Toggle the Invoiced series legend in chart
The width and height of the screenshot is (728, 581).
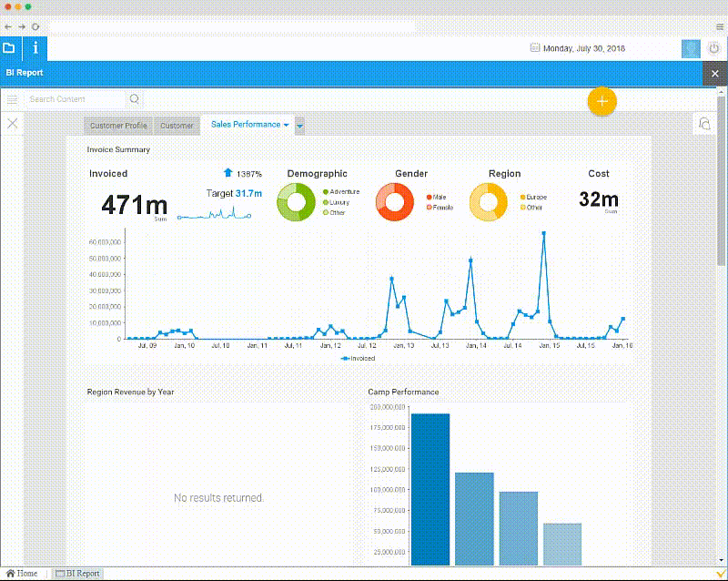click(x=358, y=359)
